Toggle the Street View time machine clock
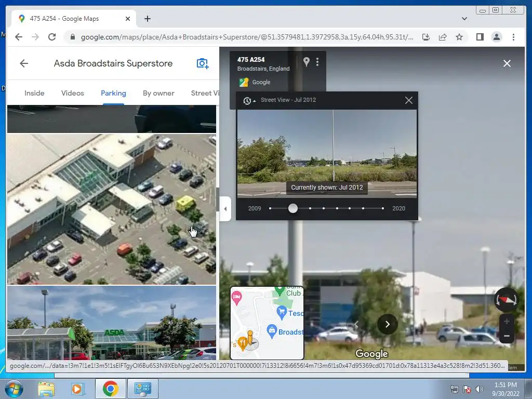 [x=249, y=100]
